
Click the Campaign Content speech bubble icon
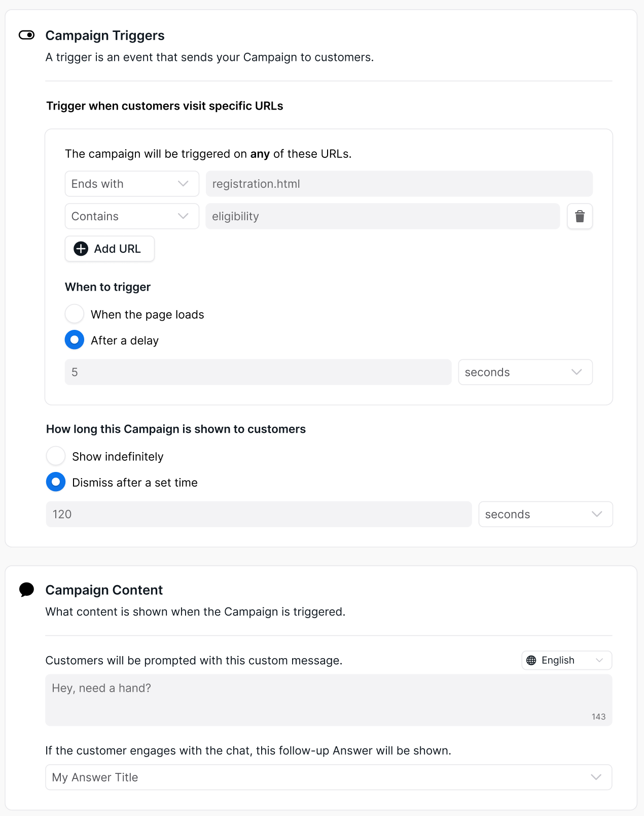[x=26, y=590]
